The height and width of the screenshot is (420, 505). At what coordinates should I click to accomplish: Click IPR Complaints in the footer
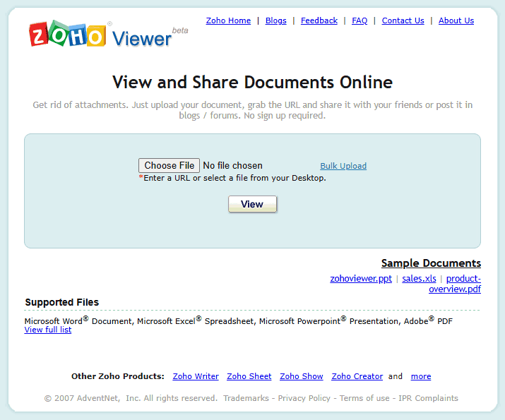tap(428, 398)
